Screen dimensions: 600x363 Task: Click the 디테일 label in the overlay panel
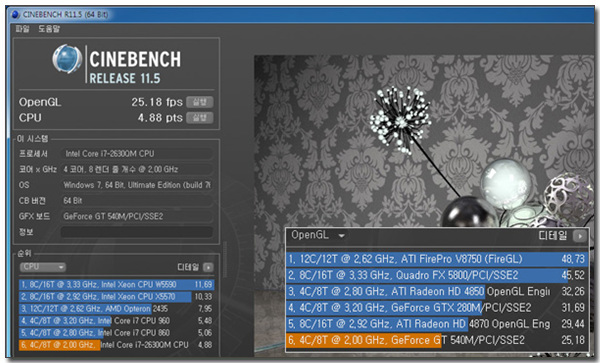(x=553, y=236)
